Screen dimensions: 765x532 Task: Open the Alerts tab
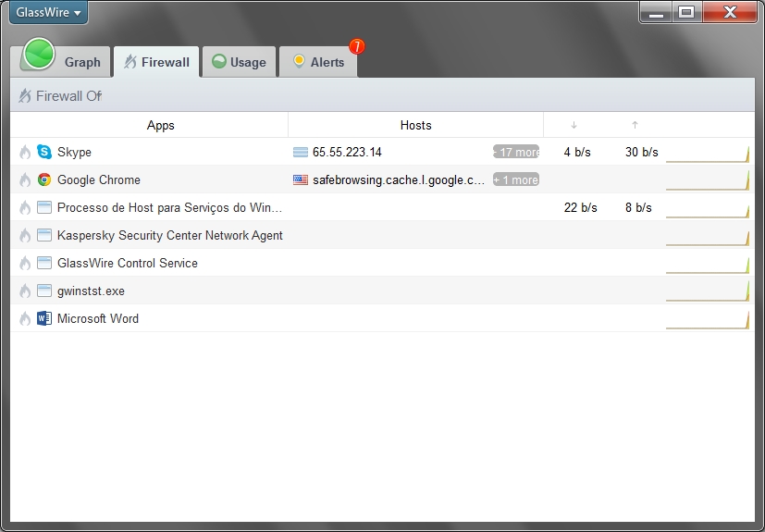tap(318, 62)
